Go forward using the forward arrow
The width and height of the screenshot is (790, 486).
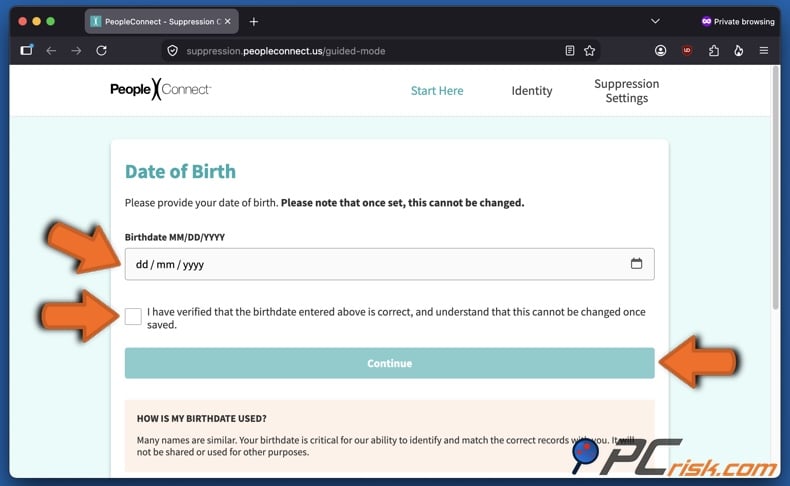coord(76,51)
